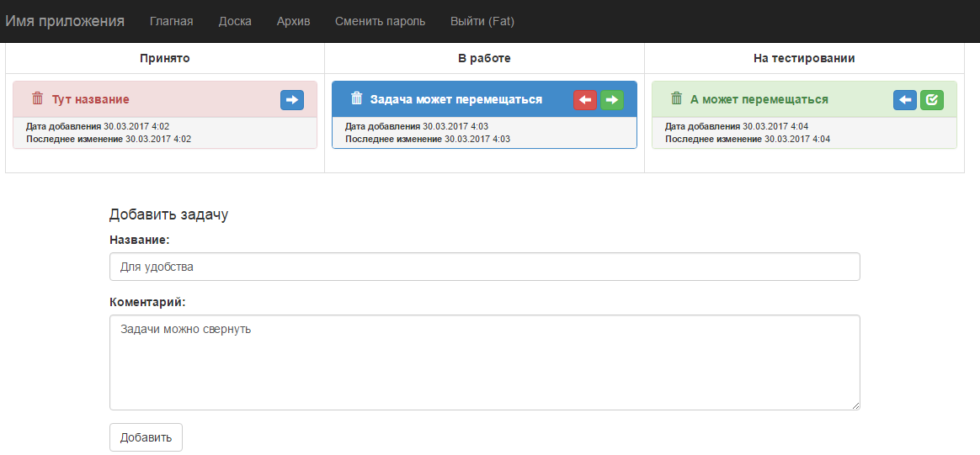The height and width of the screenshot is (455, 980).
Task: Click 'Дата добавления 30.03.2017 4:02' text
Action: [98, 127]
